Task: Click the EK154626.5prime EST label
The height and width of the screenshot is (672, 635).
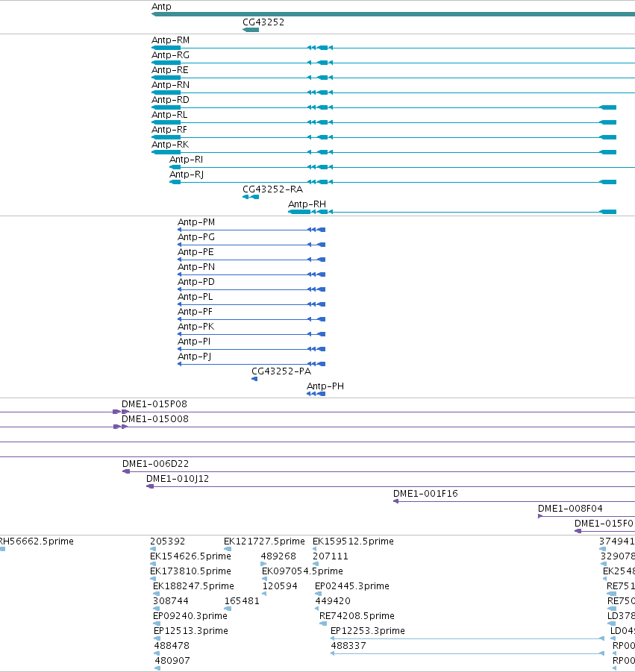Action: 190,556
